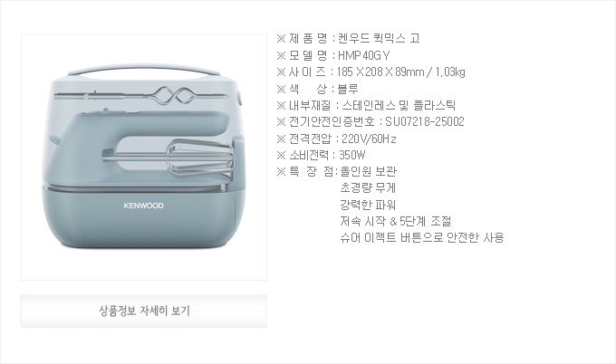Select the model name HMP40GY text
This screenshot has height=364, width=616.
coord(364,55)
